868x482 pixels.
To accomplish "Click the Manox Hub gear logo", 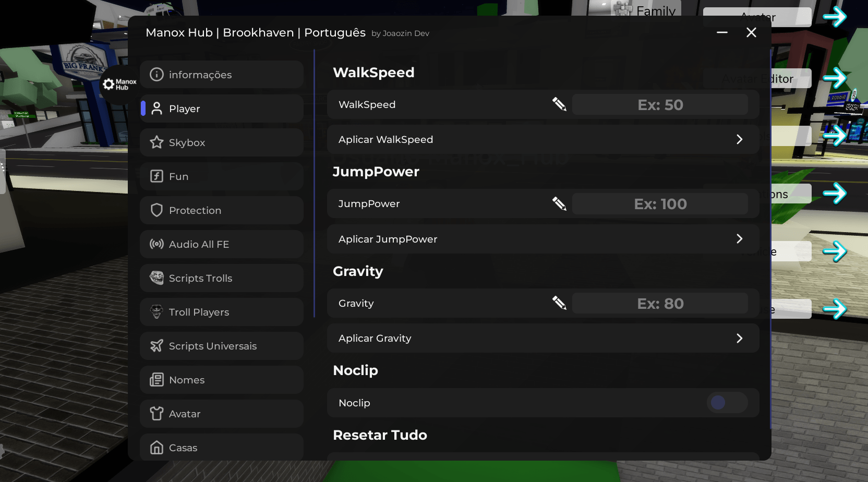I will pos(108,85).
